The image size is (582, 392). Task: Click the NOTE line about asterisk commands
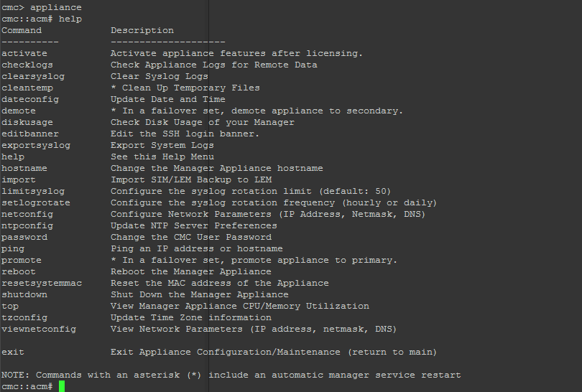pyautogui.click(x=231, y=375)
